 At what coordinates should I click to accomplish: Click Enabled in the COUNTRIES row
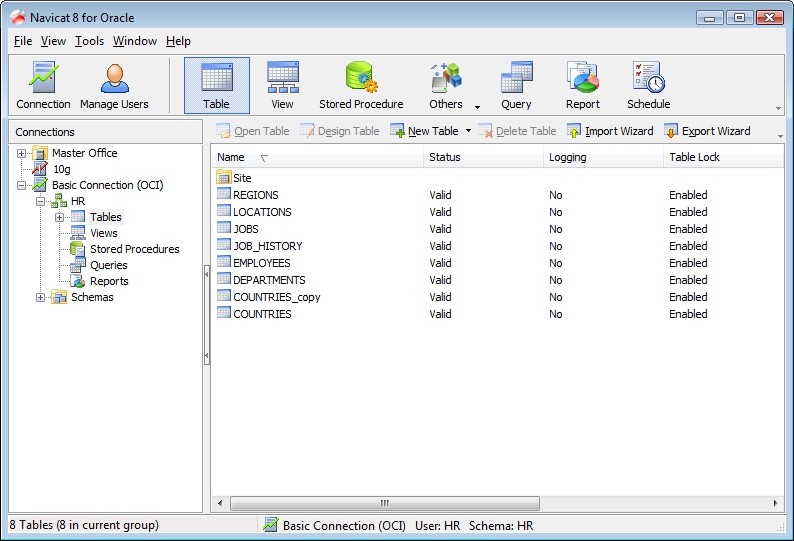pyautogui.click(x=688, y=314)
